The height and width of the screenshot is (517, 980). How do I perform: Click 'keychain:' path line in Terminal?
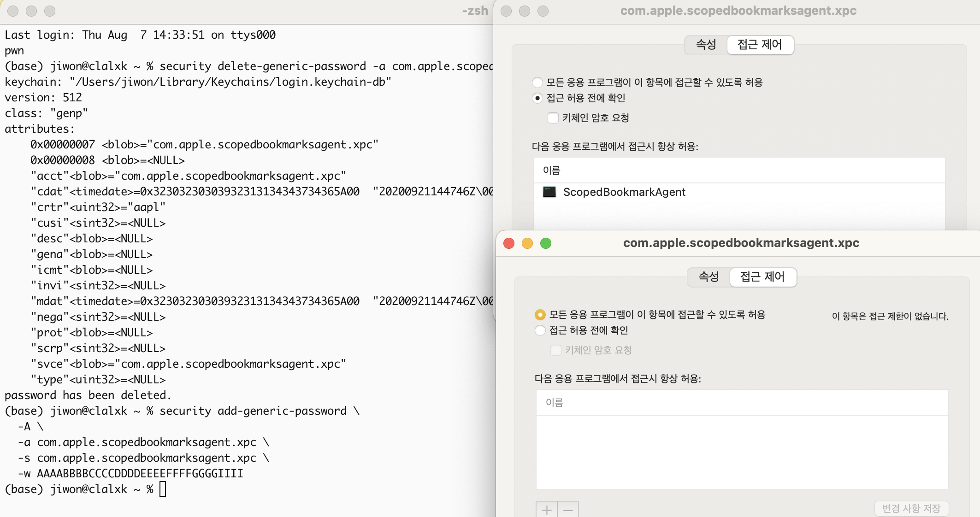[x=198, y=82]
